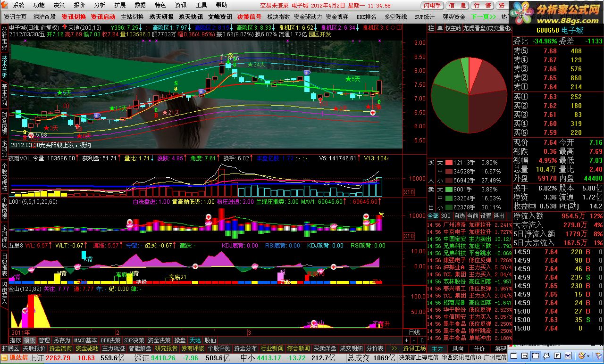The image size is (604, 364).
Task: Click the red 资讯切换 toolbar item
Action: pos(74,17)
